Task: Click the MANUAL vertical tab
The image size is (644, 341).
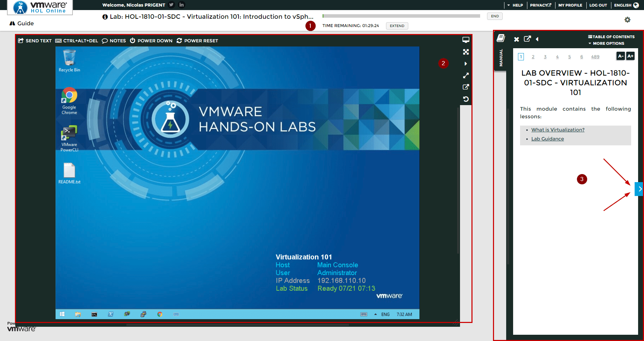Action: 501,58
